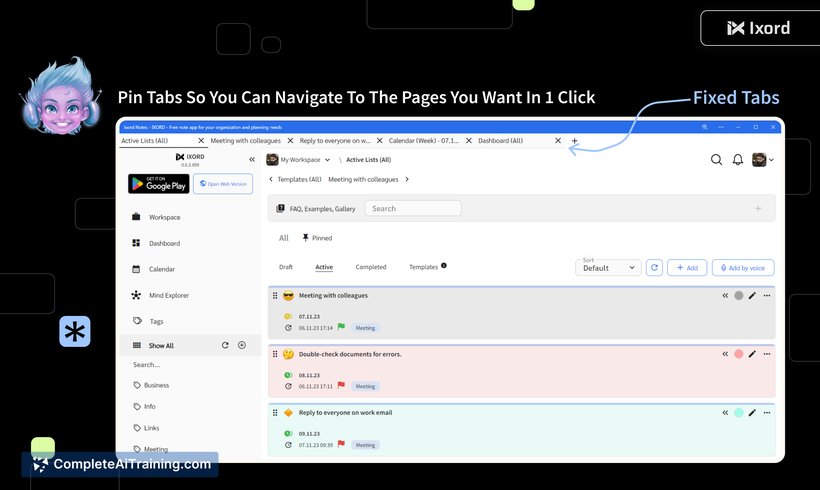This screenshot has height=490, width=820.
Task: Open the Sort Default dropdown
Action: pos(608,268)
